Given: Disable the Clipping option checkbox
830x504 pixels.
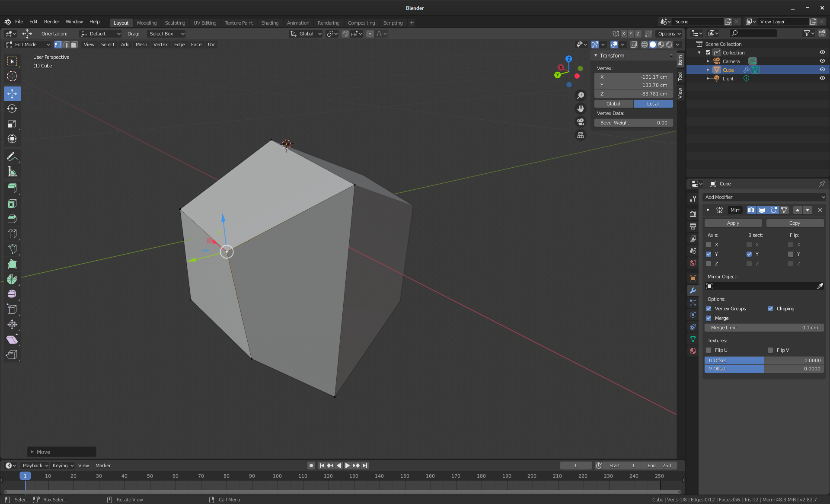Looking at the screenshot, I should 770,309.
